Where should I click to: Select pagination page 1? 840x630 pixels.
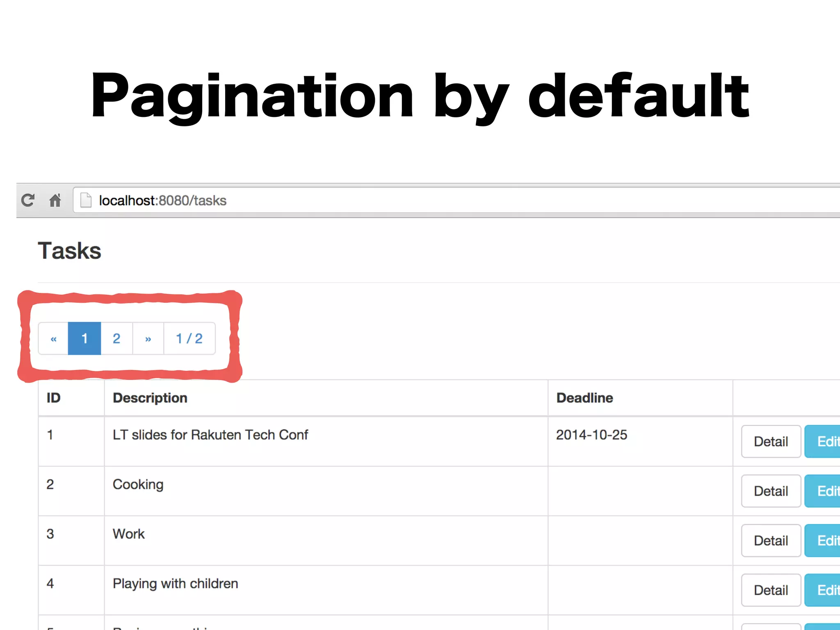tap(84, 338)
